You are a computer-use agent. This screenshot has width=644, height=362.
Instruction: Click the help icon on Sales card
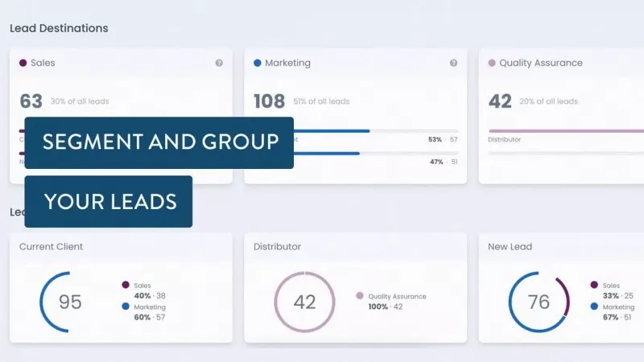point(219,63)
